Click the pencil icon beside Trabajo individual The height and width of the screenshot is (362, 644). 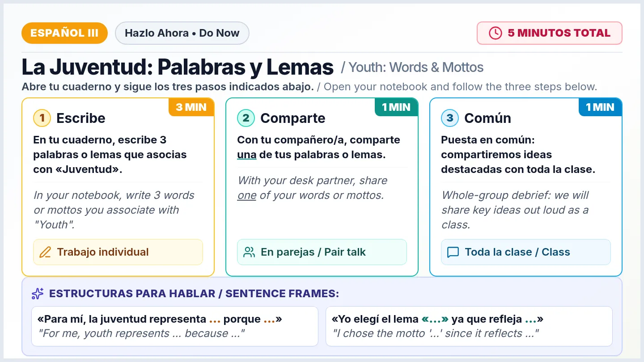[45, 252]
